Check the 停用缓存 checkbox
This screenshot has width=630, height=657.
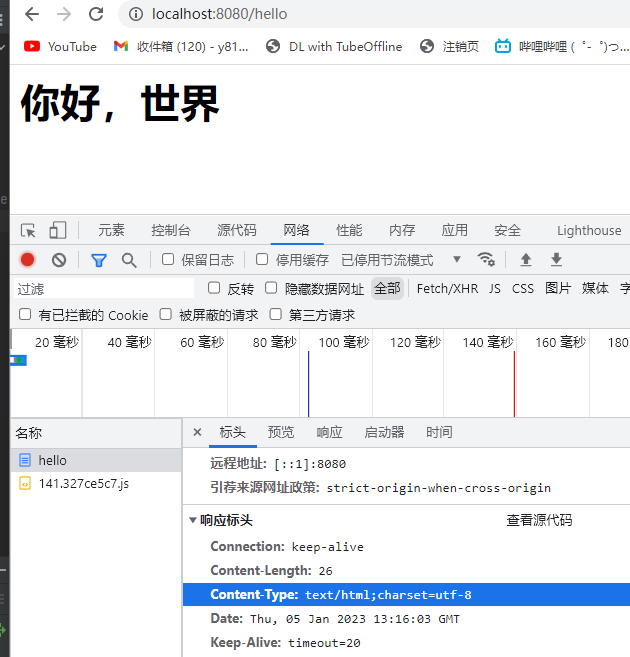[262, 260]
